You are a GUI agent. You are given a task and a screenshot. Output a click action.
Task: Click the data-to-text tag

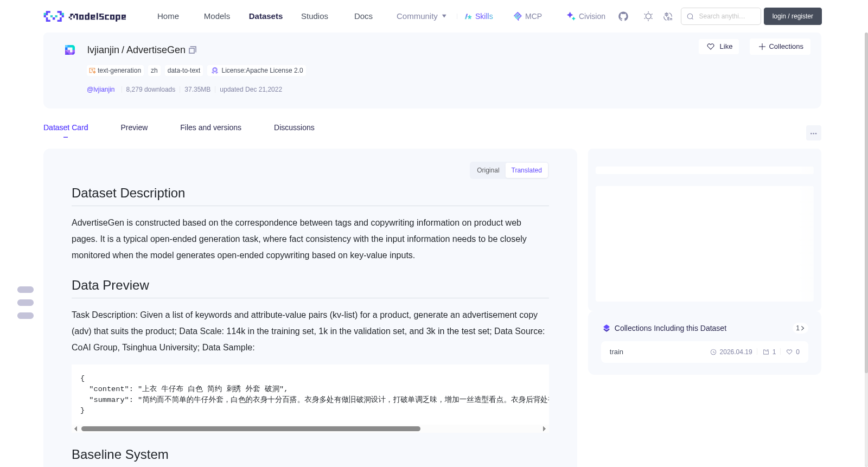tap(184, 71)
